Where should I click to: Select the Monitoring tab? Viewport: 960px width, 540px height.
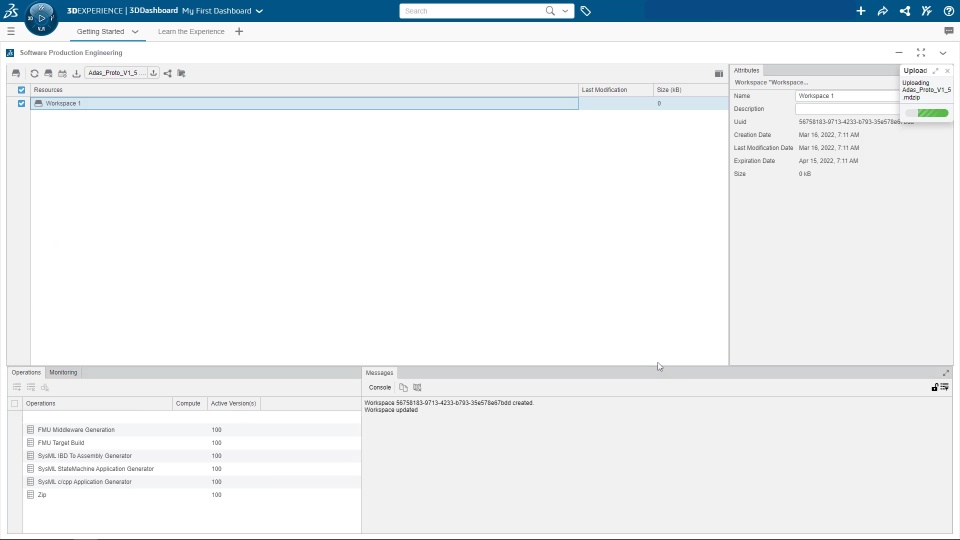63,372
